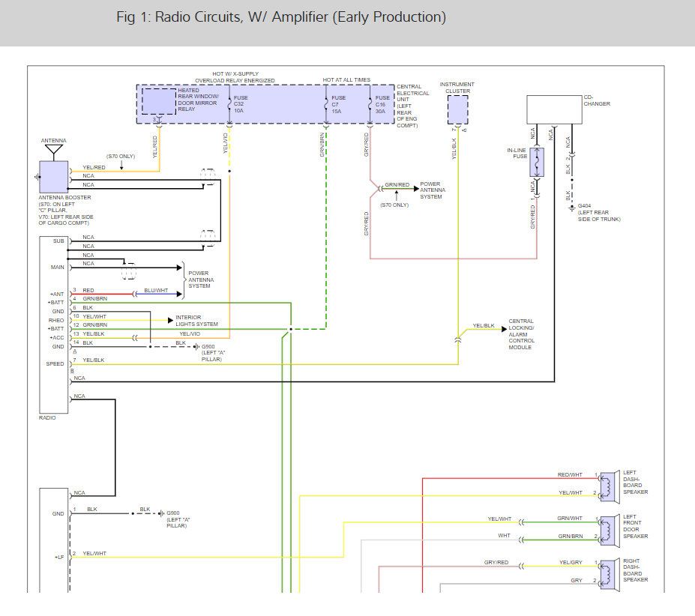Viewport: 695px width, 616px height.
Task: Click the FUSE C32 10A text
Action: (241, 104)
